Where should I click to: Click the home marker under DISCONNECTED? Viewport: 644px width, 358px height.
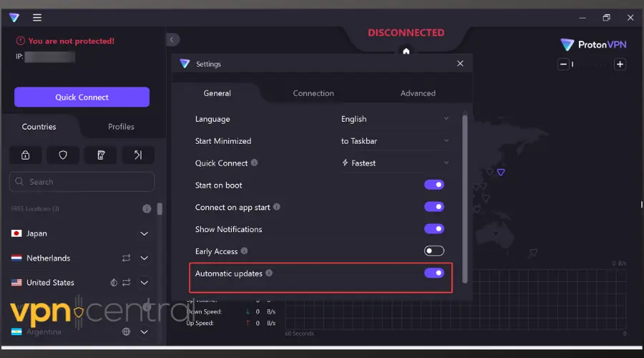[406, 51]
